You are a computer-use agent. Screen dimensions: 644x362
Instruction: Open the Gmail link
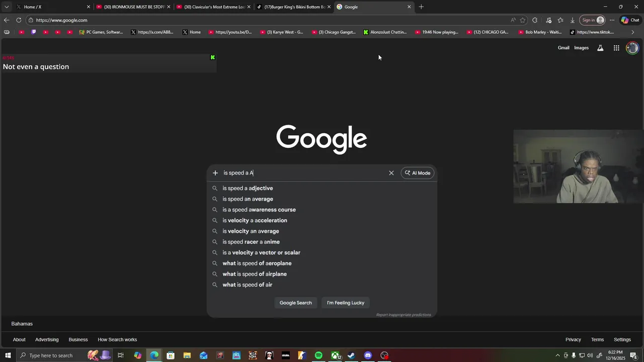click(563, 48)
